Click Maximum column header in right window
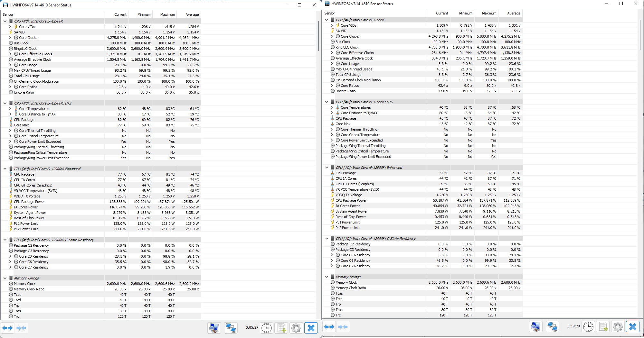The height and width of the screenshot is (338, 644). (486, 13)
